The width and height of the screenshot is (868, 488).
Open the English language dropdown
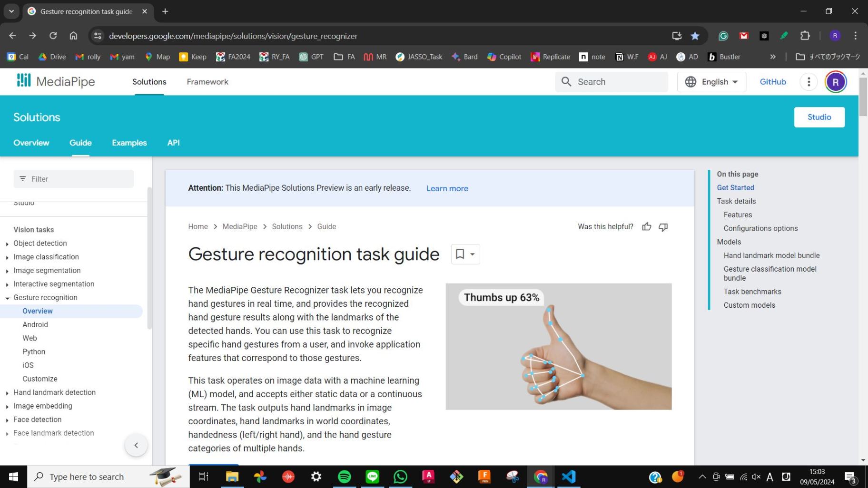point(711,82)
